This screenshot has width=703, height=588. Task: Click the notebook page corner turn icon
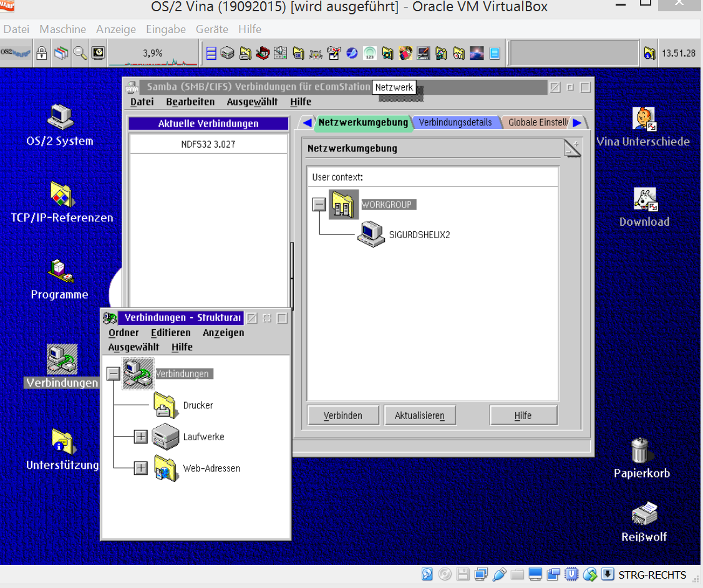point(573,148)
